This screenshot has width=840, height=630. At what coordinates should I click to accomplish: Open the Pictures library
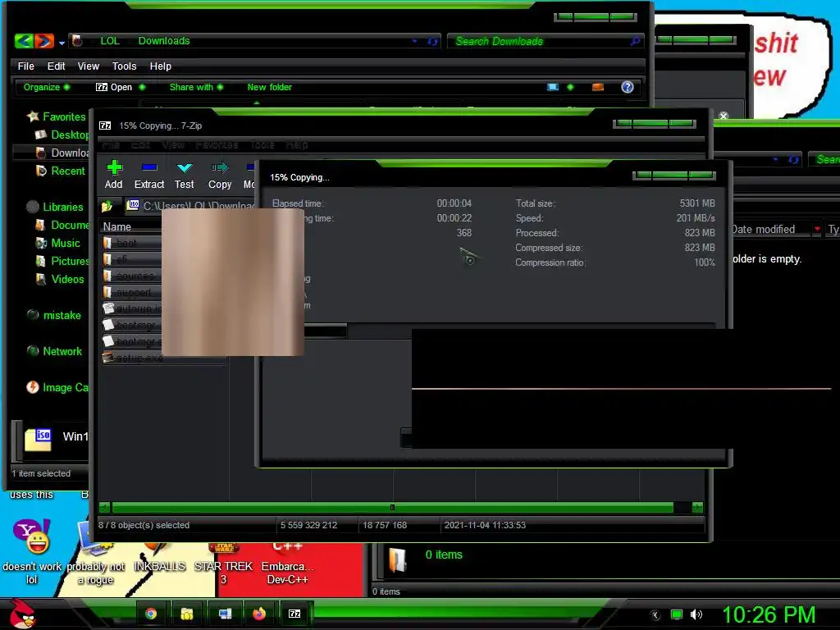pyautogui.click(x=62, y=262)
